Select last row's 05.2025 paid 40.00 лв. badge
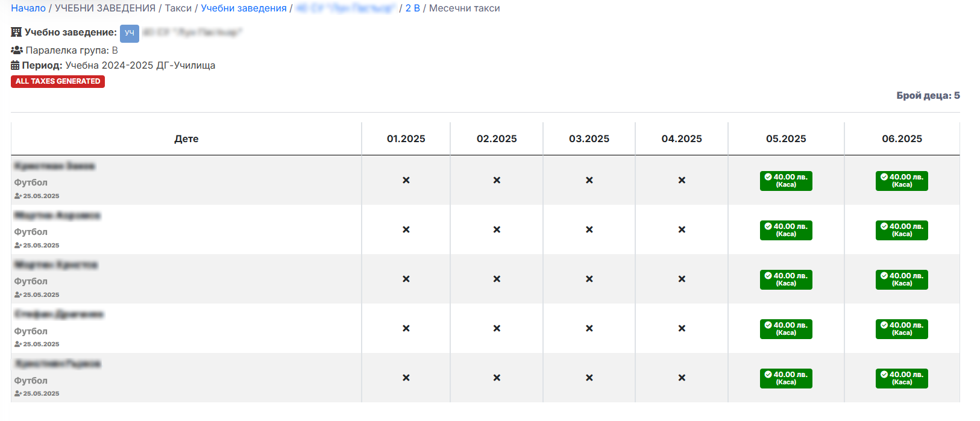The image size is (980, 421). [785, 378]
